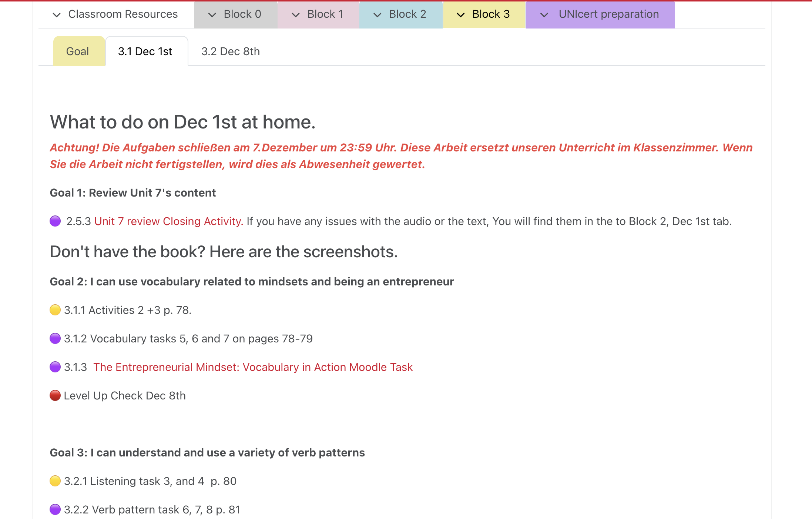Click 'Goal 3' verb patterns text
The height and width of the screenshot is (519, 812).
pyautogui.click(x=208, y=453)
